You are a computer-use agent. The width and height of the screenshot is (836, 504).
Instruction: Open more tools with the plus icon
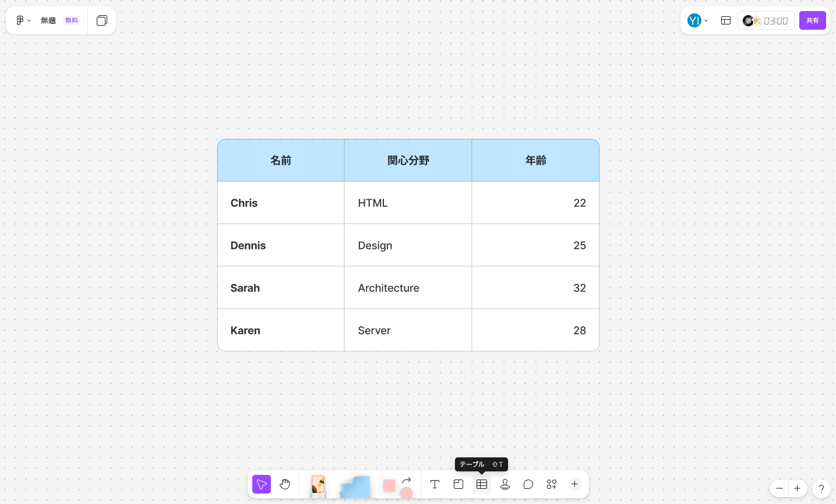click(574, 484)
